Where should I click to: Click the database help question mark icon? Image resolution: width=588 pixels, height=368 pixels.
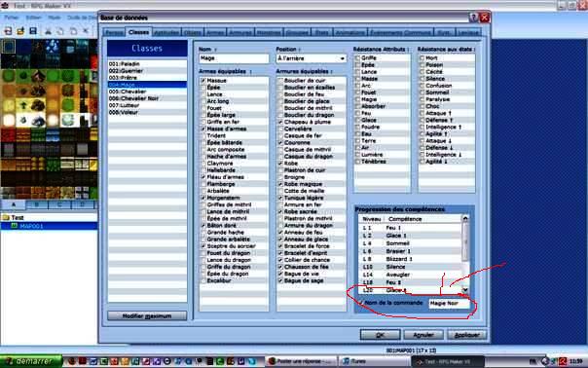pos(474,18)
